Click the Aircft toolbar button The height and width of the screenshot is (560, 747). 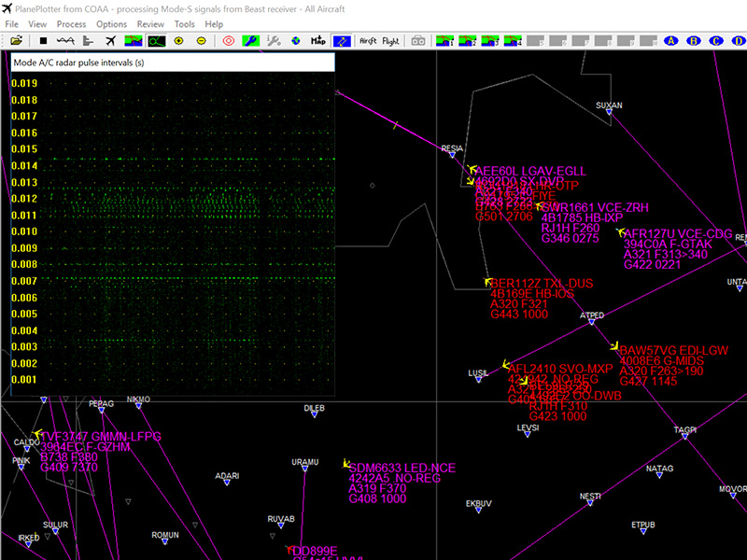(368, 41)
